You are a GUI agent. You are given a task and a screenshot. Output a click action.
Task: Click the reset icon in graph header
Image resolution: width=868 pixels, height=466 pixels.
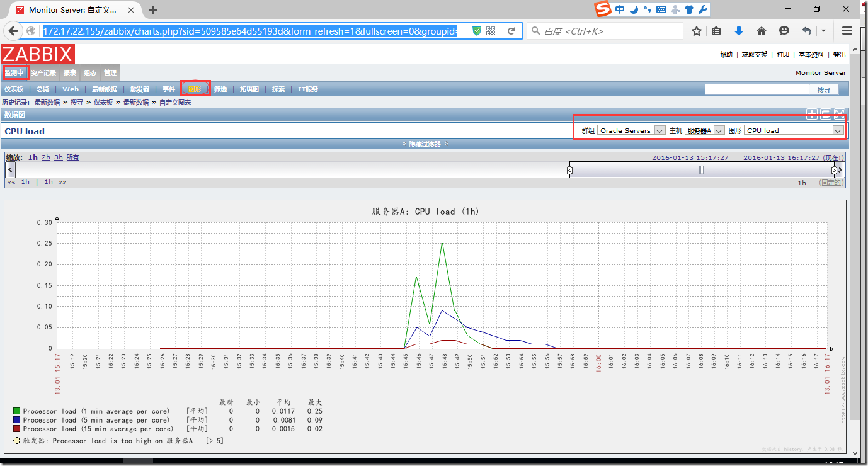(x=826, y=114)
